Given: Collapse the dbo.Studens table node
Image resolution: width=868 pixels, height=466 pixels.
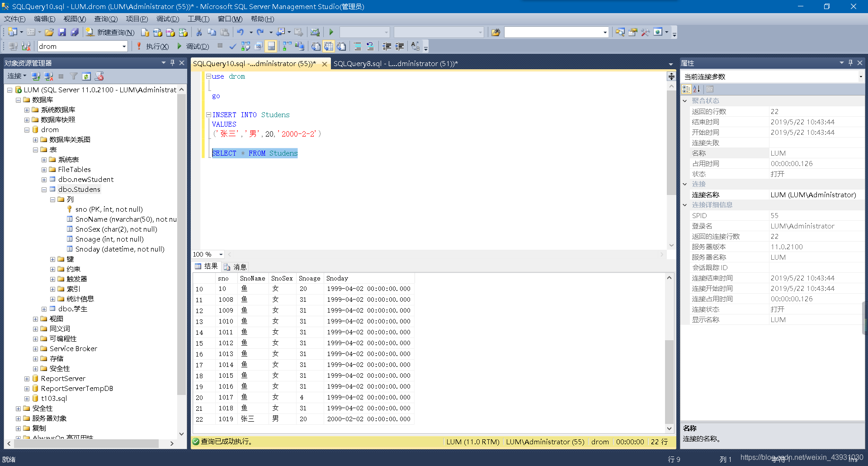Looking at the screenshot, I should tap(44, 190).
